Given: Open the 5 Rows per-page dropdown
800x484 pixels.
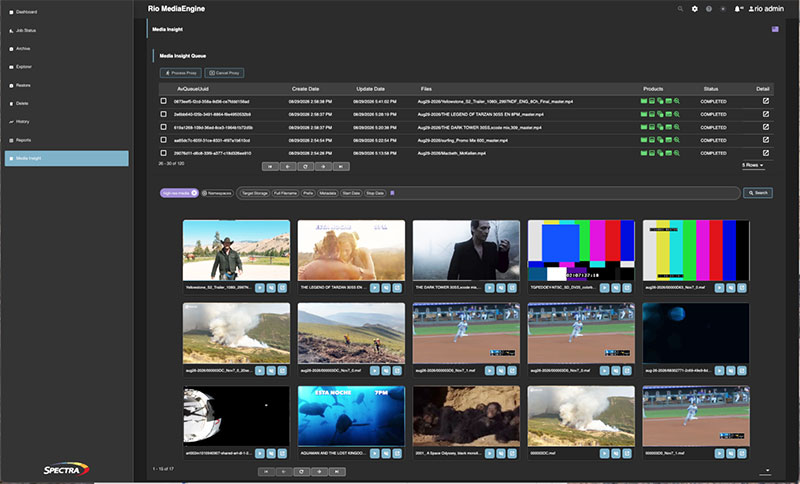Looking at the screenshot, I should click(x=753, y=165).
